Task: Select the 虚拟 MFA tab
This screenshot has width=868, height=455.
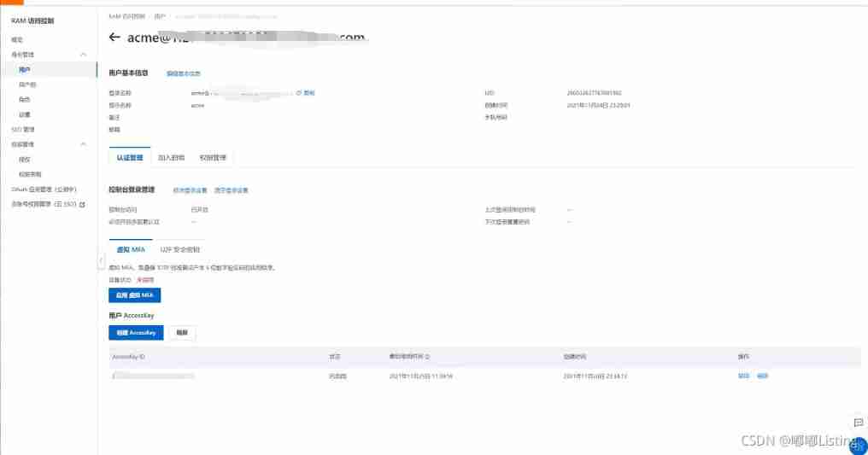Action: [x=131, y=249]
